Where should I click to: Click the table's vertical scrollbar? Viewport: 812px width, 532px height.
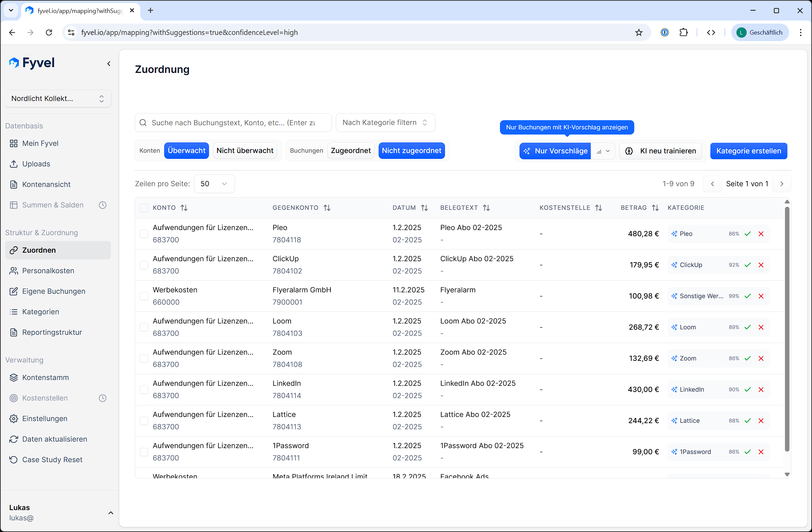(x=787, y=329)
